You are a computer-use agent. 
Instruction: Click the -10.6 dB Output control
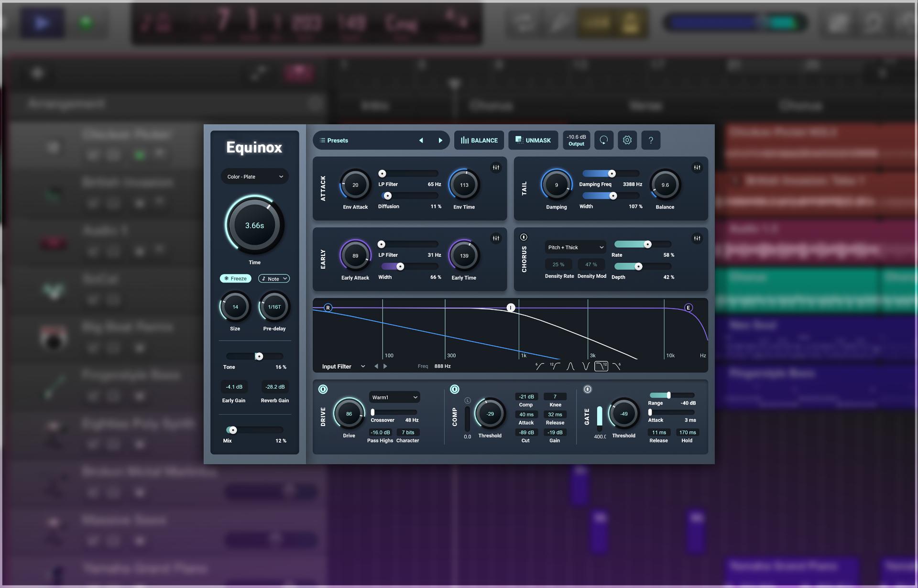click(x=576, y=140)
